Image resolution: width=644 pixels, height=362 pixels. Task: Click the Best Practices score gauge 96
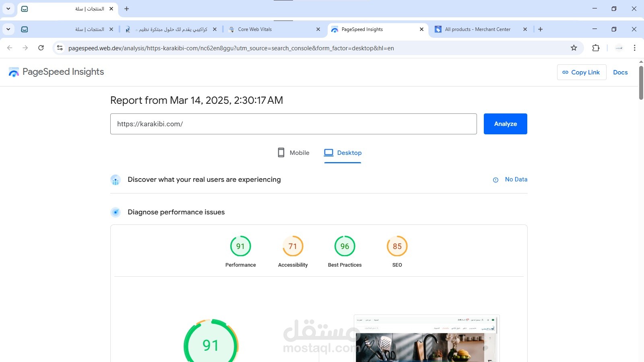tap(345, 246)
